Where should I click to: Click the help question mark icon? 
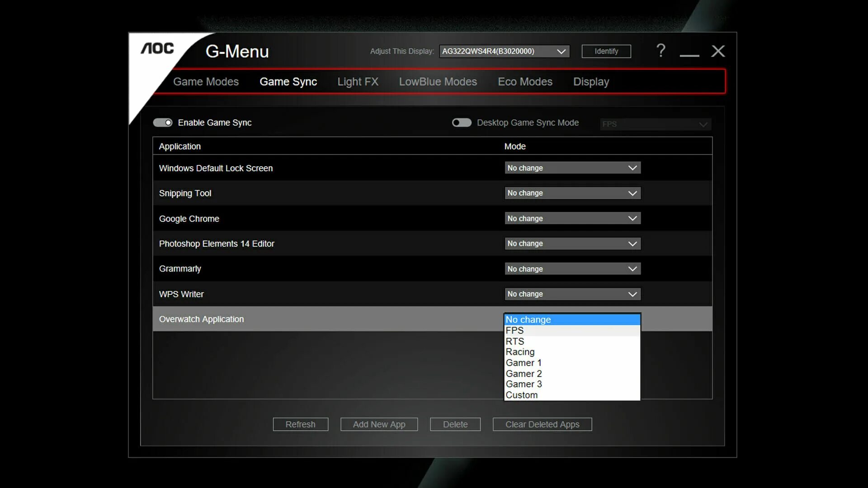(660, 51)
